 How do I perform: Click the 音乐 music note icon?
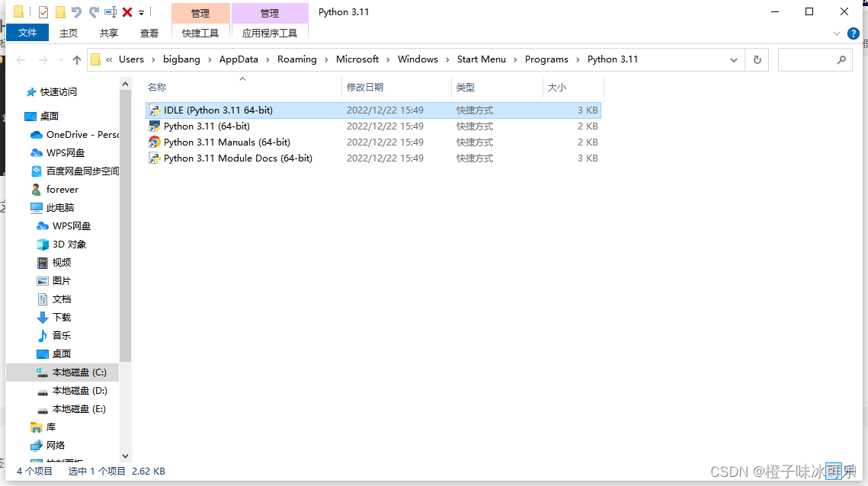43,335
